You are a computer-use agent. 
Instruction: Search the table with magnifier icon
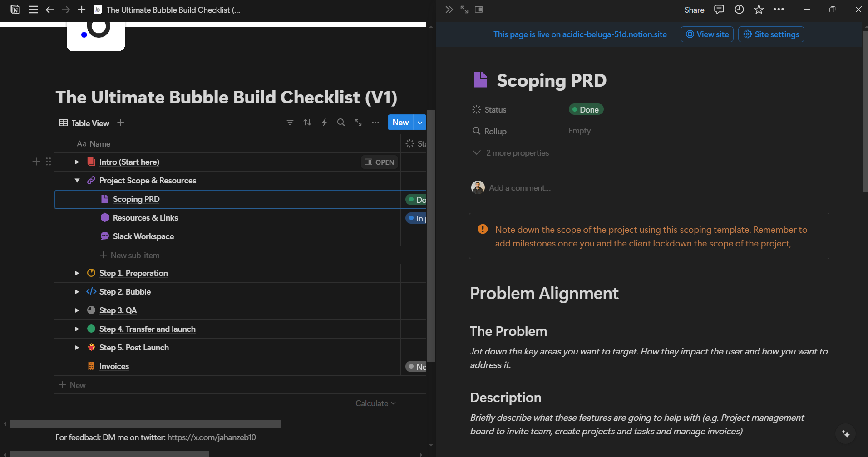(x=341, y=123)
